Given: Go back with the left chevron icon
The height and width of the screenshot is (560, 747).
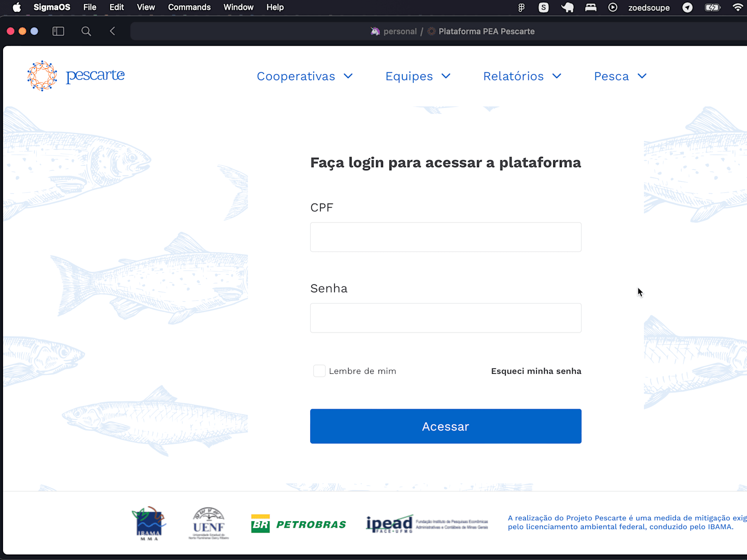Looking at the screenshot, I should [x=113, y=31].
